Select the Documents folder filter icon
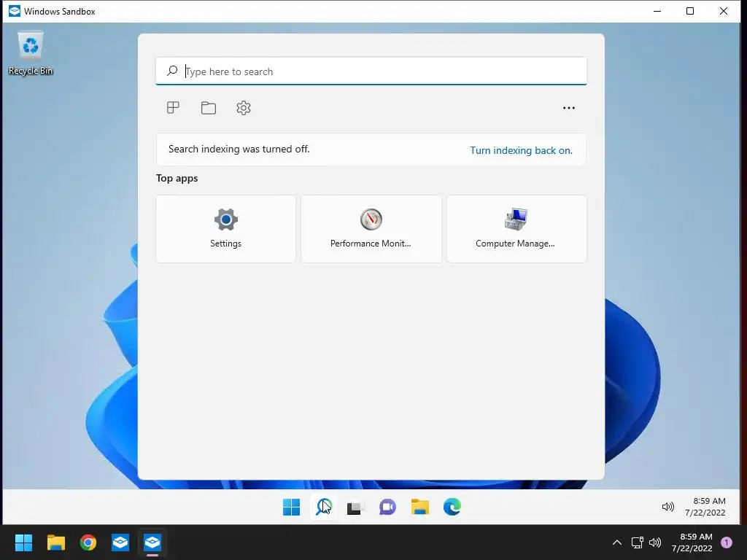 point(208,108)
